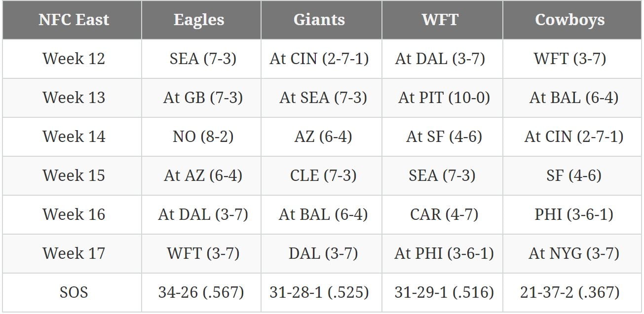The width and height of the screenshot is (644, 314).
Task: Select the Week 16 row label
Action: point(74,214)
